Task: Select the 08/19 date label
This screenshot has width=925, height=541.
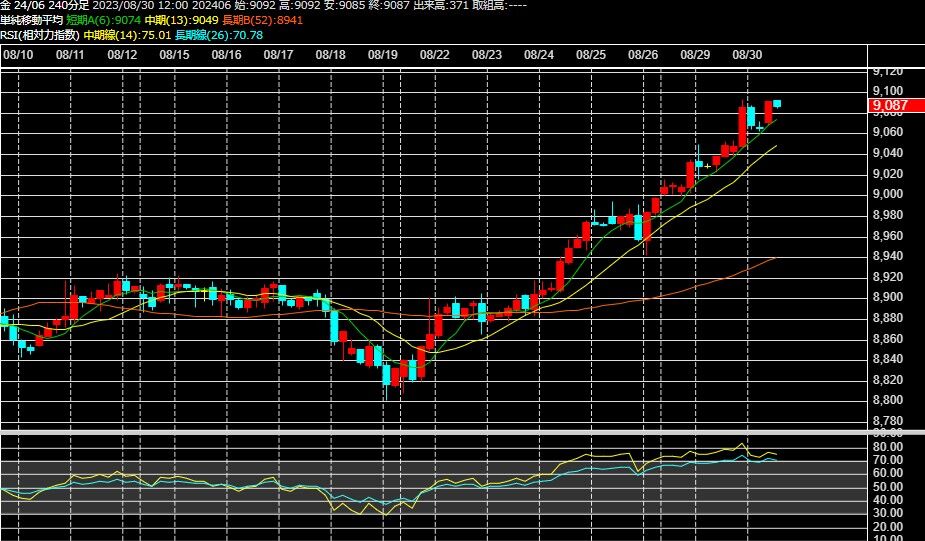Action: (382, 55)
